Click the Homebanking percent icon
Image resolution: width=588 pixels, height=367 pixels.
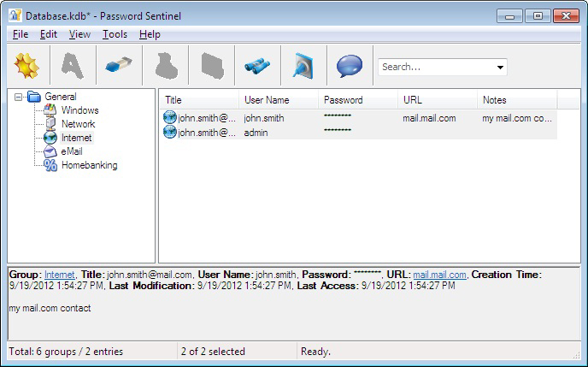point(50,165)
